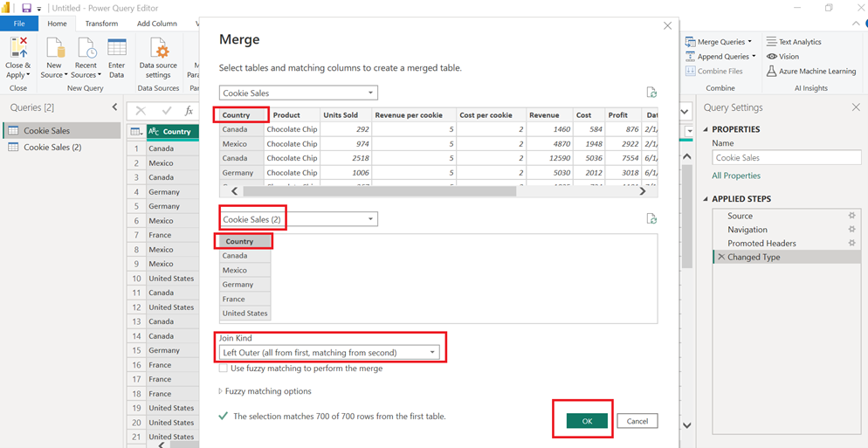
Task: Click United States cell in second merge table
Action: (245, 313)
